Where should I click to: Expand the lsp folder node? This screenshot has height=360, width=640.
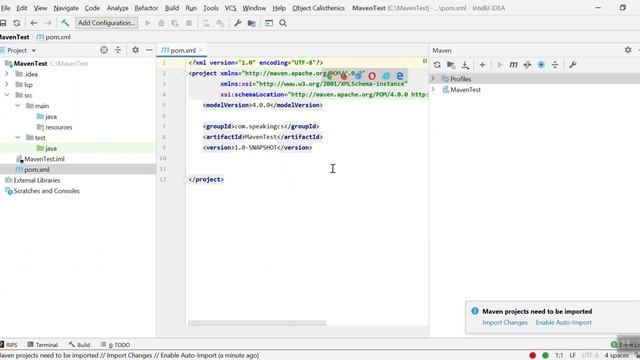tap(7, 84)
